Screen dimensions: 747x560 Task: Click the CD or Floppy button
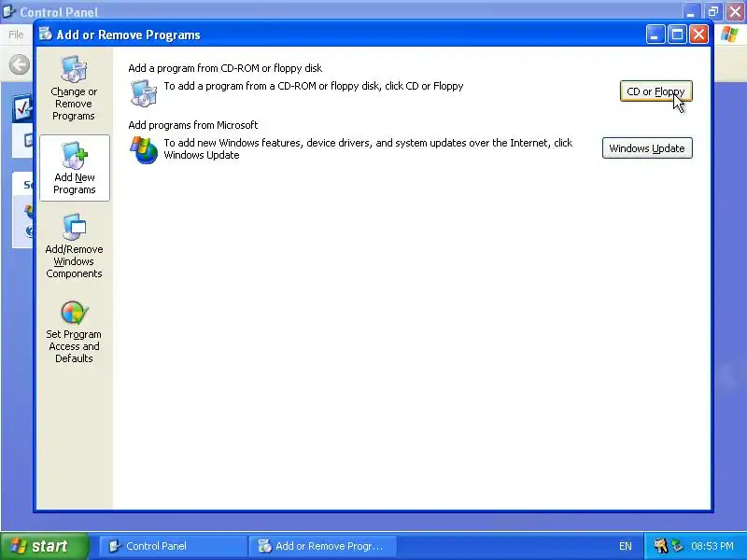coord(656,91)
